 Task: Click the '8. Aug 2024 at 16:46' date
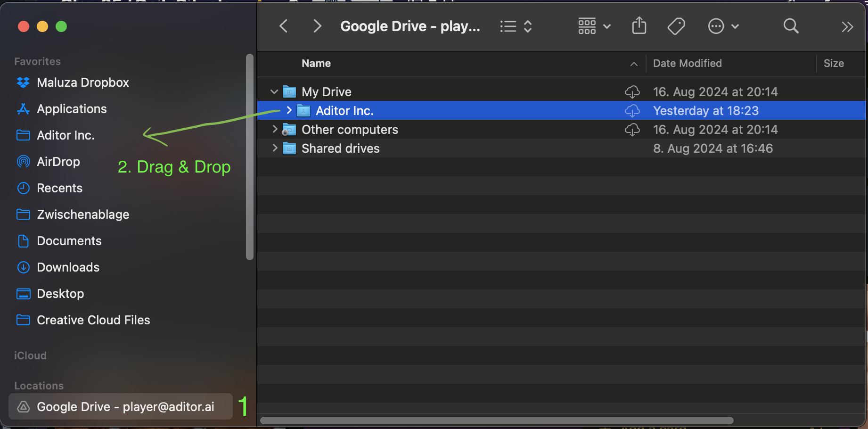tap(712, 148)
